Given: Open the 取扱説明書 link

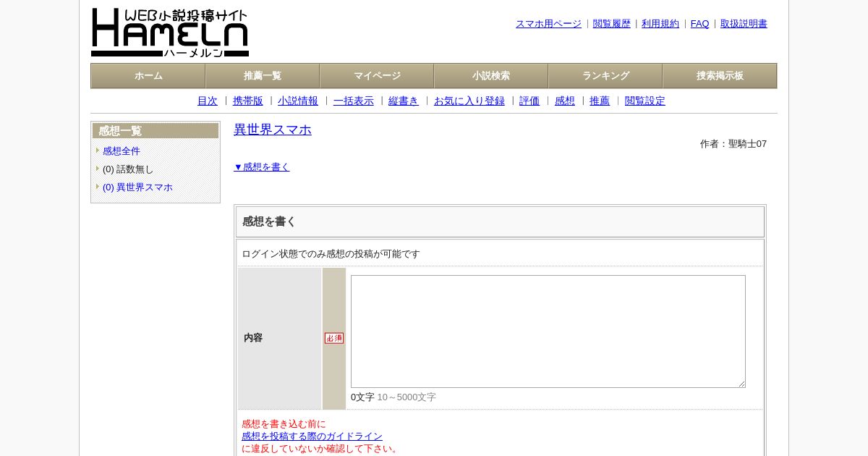Looking at the screenshot, I should [744, 24].
